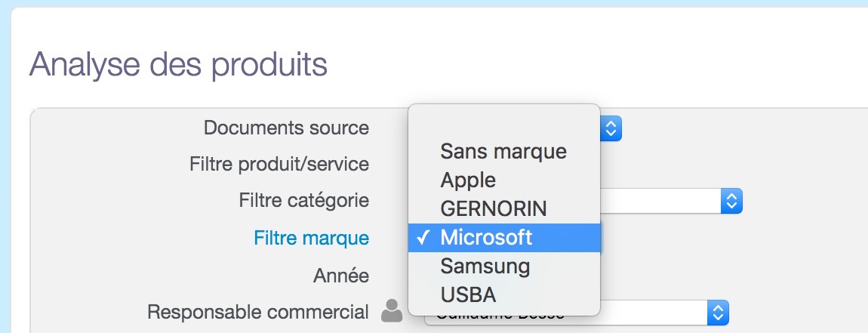Click the Analyse des produits heading
This screenshot has width=868, height=333.
178,64
